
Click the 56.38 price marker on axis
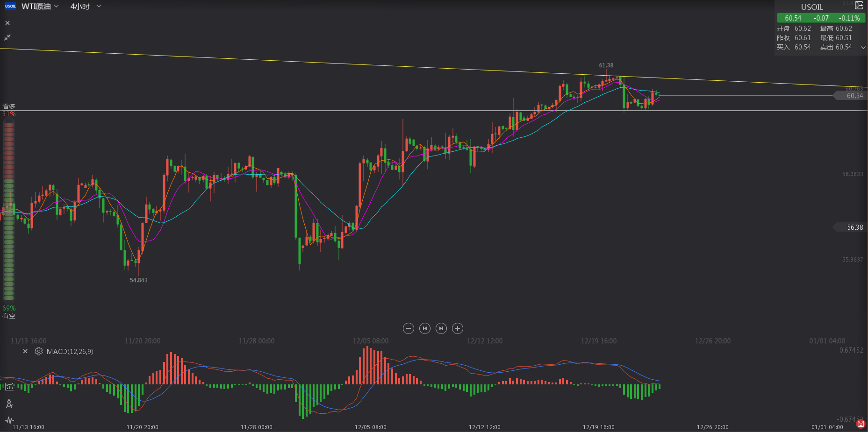tap(852, 227)
